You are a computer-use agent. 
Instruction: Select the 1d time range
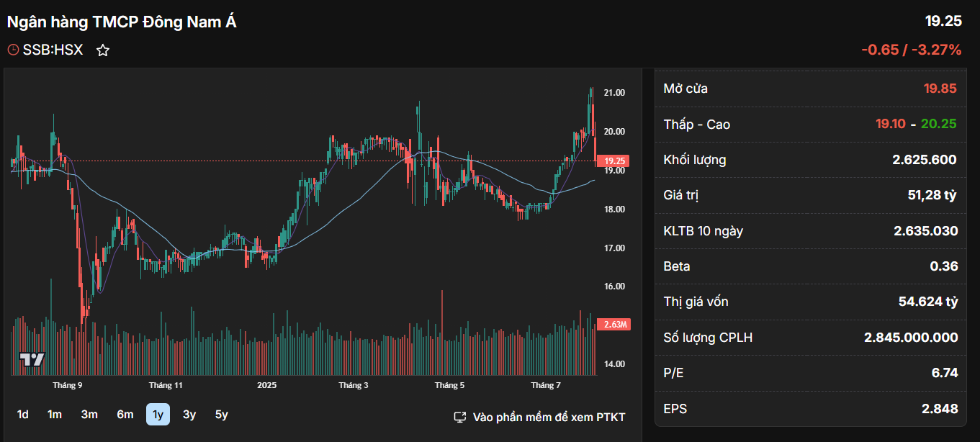[22, 415]
